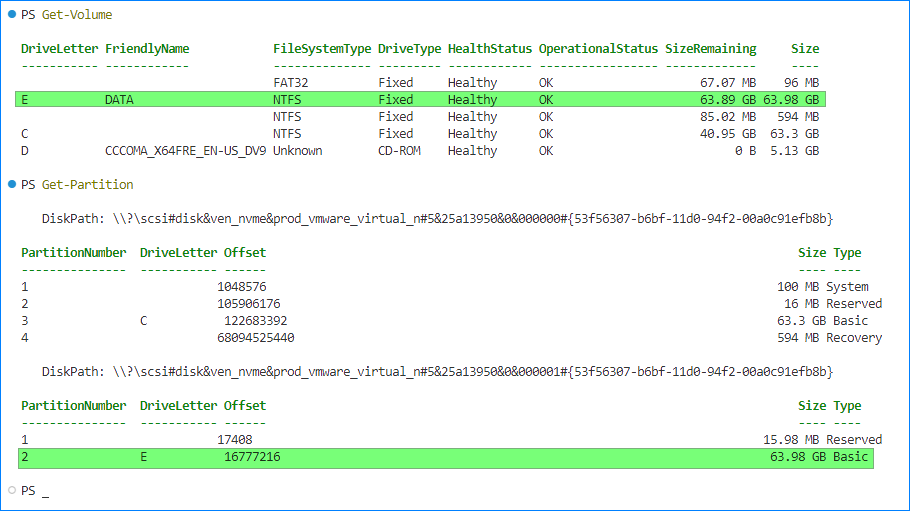Place cursor at the empty PS prompt

[46, 492]
